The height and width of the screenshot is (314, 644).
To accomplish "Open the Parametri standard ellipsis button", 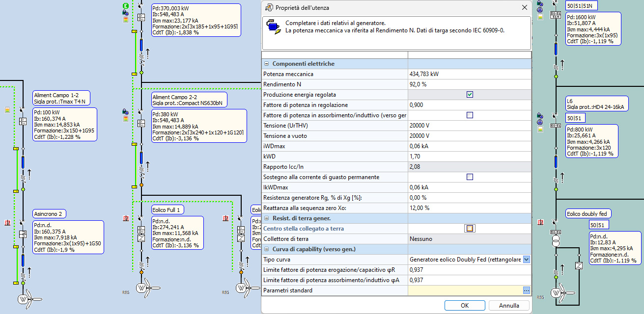I will tap(527, 290).
